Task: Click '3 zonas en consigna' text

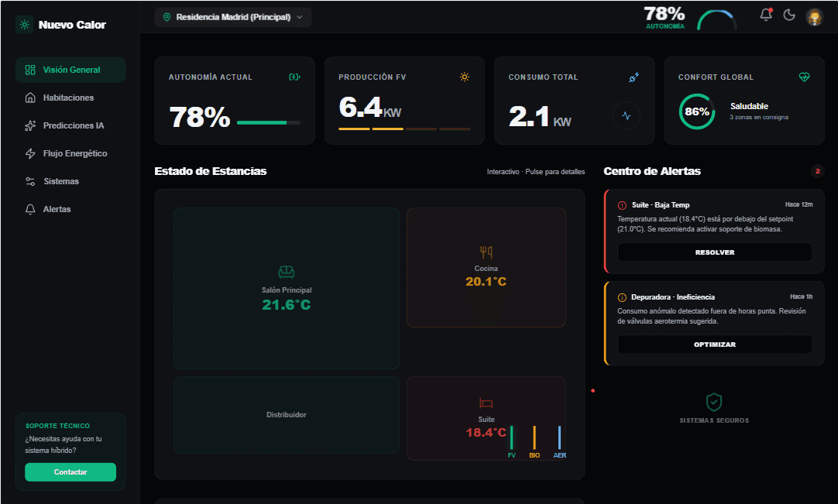Action: pyautogui.click(x=759, y=117)
